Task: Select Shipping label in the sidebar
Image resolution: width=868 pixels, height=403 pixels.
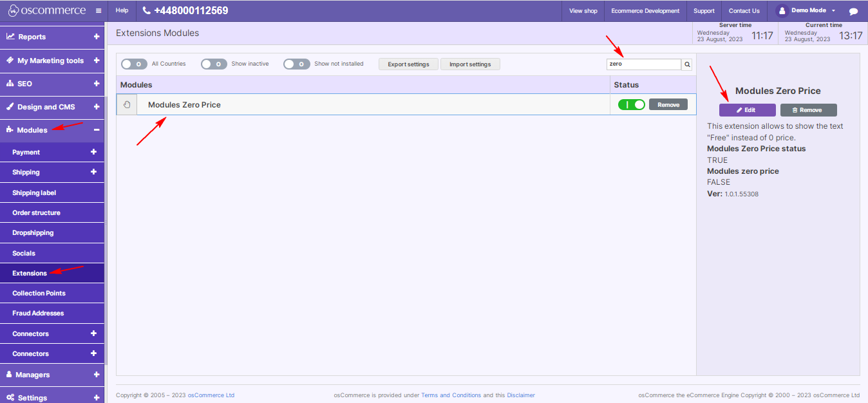Action: click(x=52, y=192)
